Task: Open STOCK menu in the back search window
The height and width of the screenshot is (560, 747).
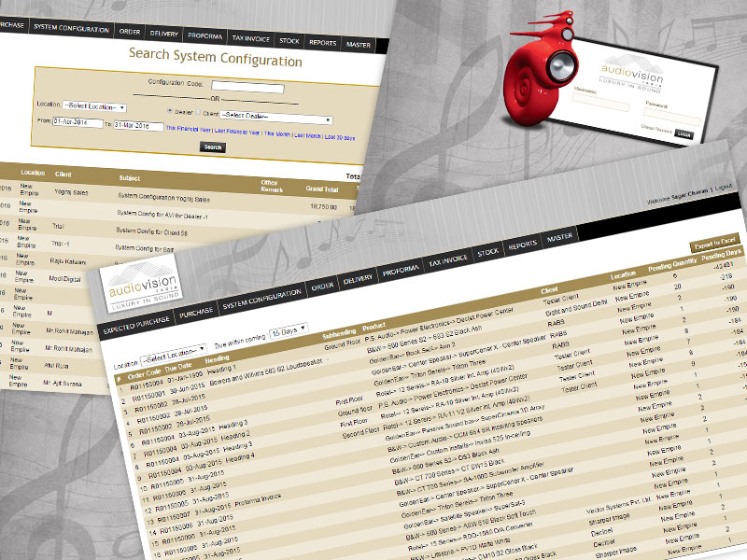Action: coord(289,41)
